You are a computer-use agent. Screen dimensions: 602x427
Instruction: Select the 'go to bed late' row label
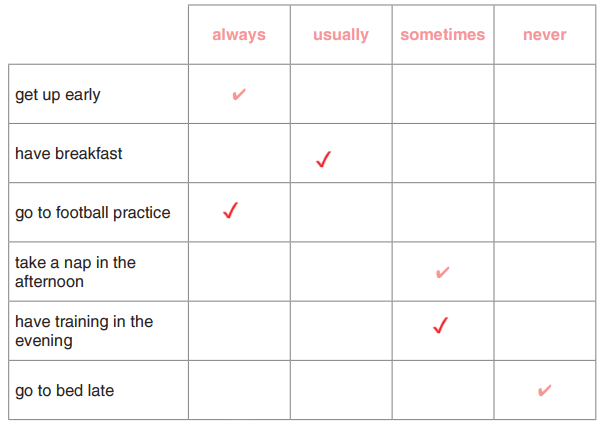point(65,390)
